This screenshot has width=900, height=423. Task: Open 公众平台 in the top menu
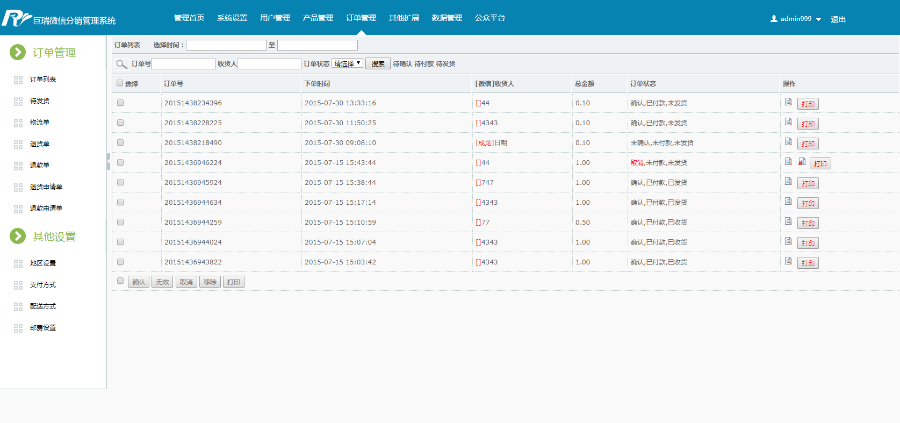(x=490, y=18)
